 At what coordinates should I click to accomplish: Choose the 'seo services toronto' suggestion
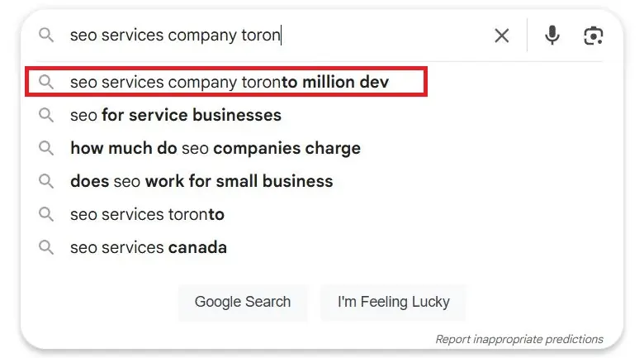tap(147, 214)
